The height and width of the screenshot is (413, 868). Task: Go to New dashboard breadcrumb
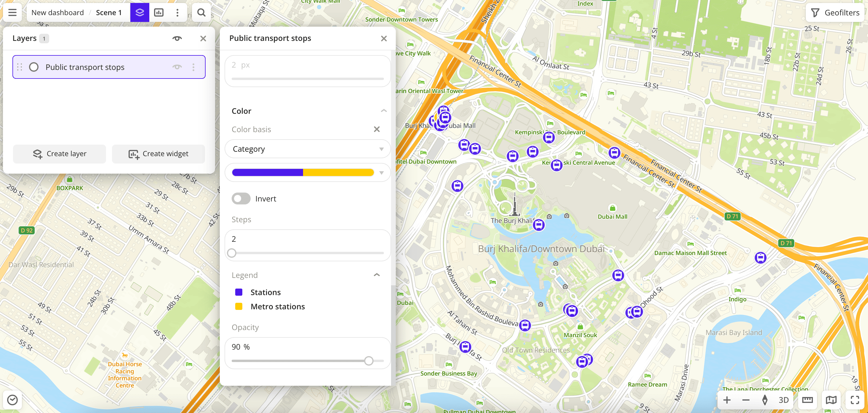tap(57, 12)
